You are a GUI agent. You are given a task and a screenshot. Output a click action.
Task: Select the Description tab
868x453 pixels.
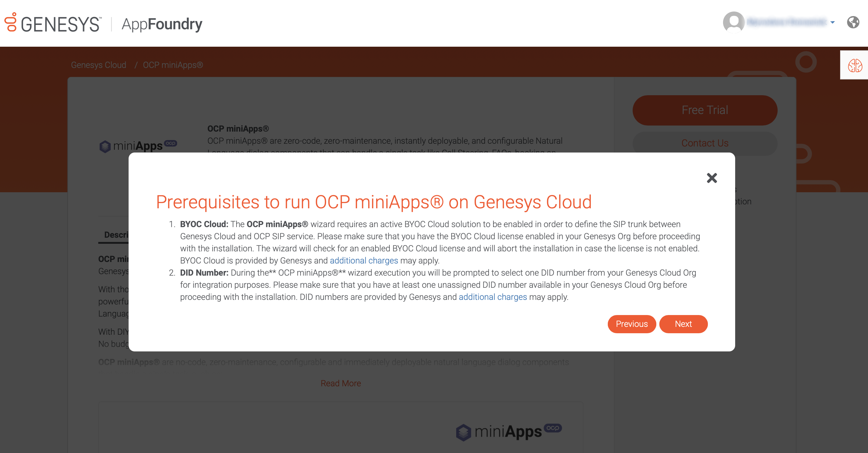116,234
